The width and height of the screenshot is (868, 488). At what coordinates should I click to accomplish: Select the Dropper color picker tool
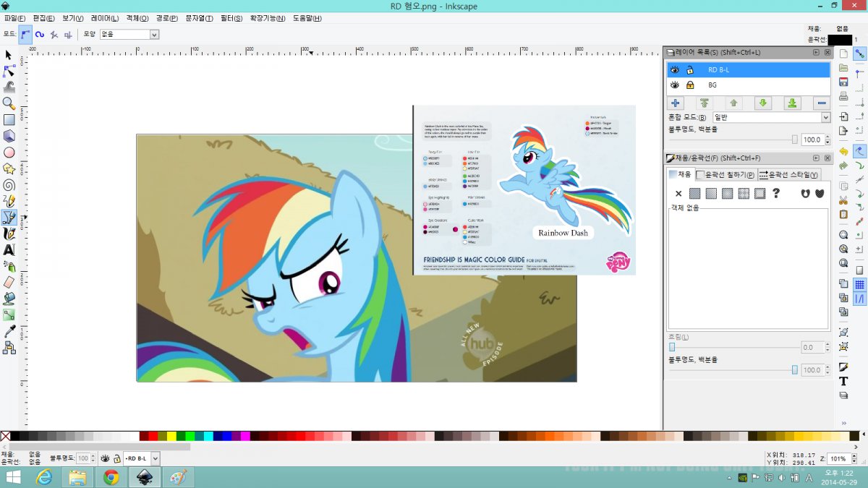tap(9, 331)
